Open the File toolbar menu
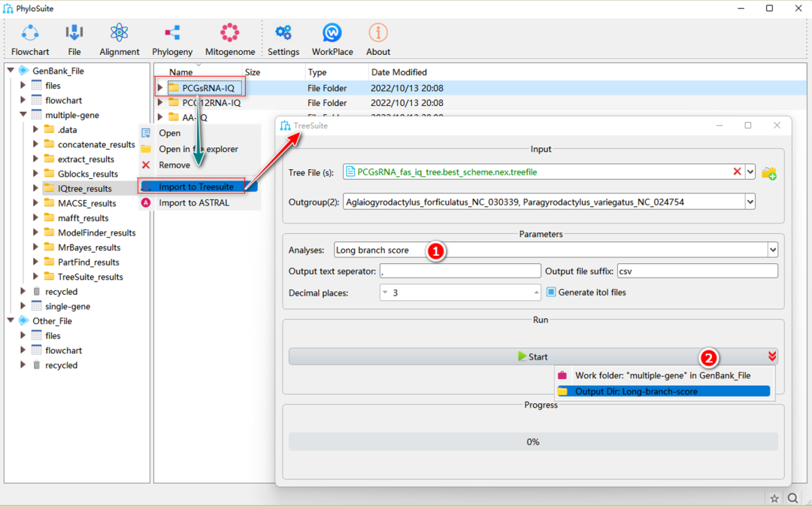The width and height of the screenshot is (812, 507). [74, 33]
